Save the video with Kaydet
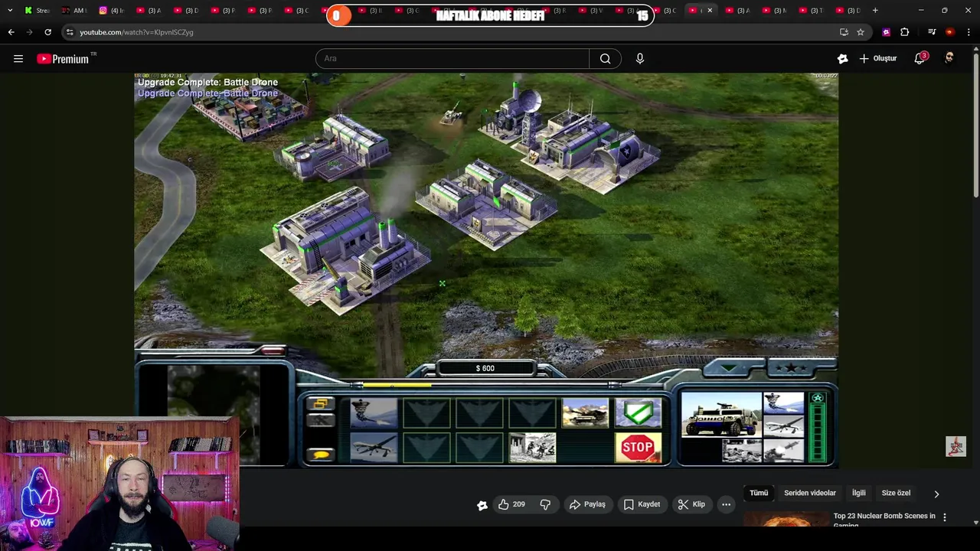The image size is (980, 551). (642, 504)
